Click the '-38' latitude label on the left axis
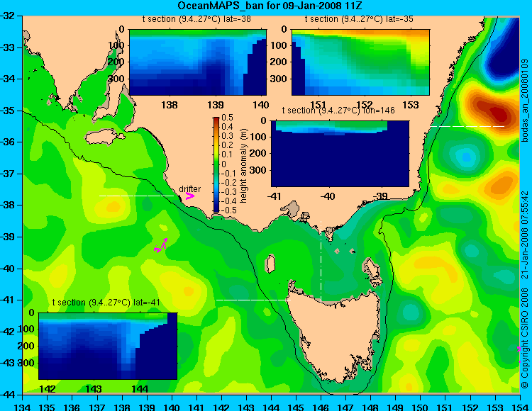The height and width of the screenshot is (411, 532). click(7, 205)
